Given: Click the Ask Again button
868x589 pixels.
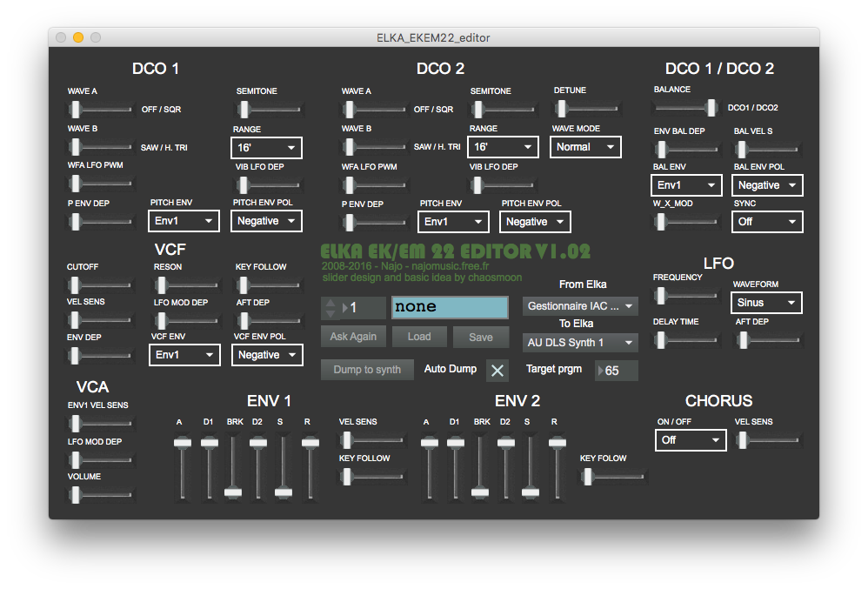Looking at the screenshot, I should pyautogui.click(x=353, y=337).
